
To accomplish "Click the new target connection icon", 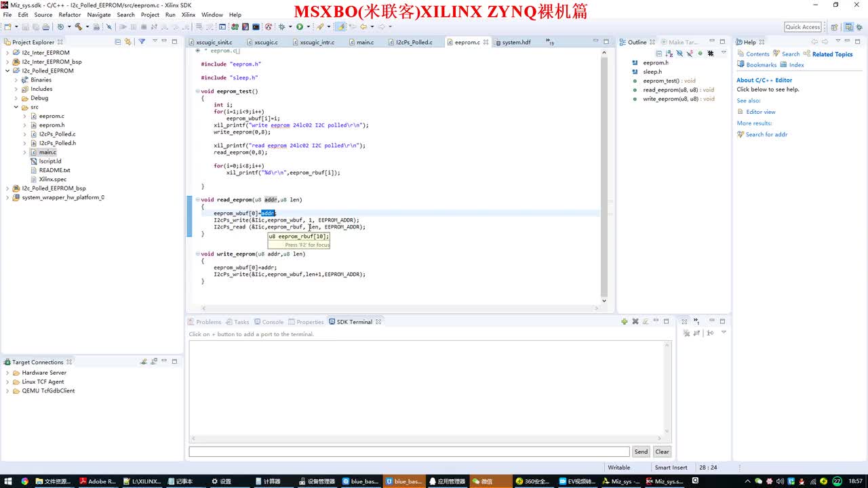I will click(144, 361).
